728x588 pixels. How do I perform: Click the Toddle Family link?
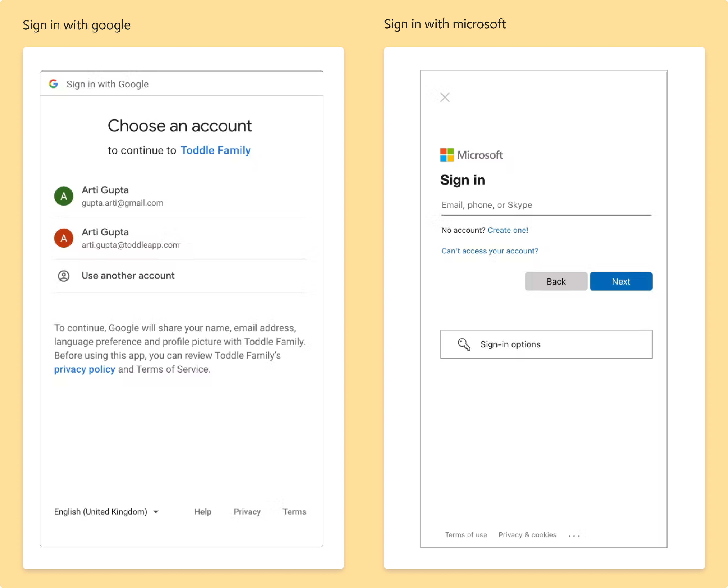click(x=215, y=150)
